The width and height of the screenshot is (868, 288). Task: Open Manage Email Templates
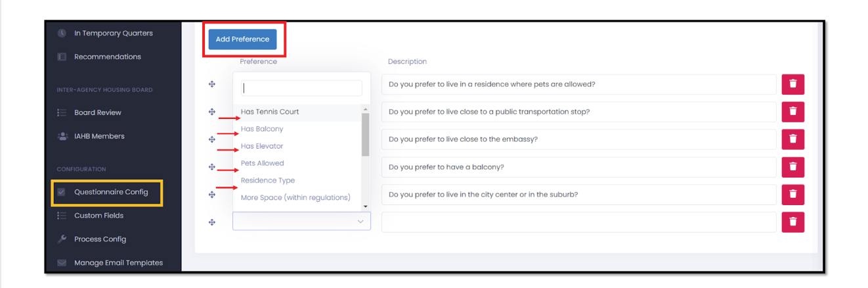pyautogui.click(x=118, y=262)
